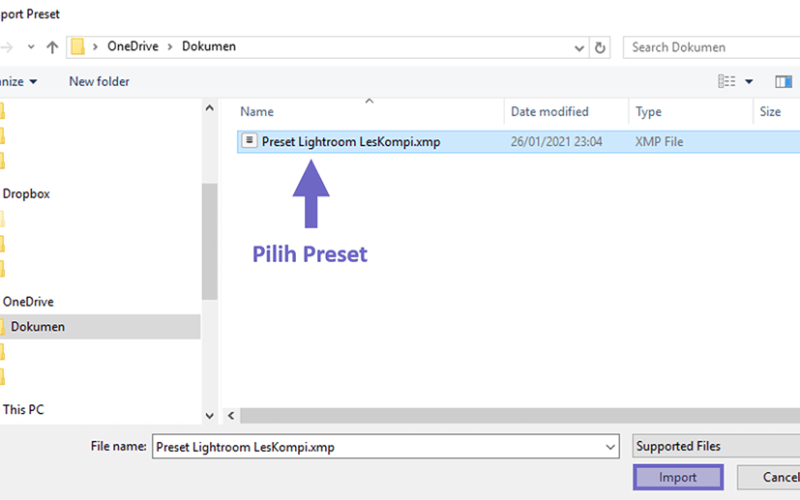The image size is (800, 500).
Task: Sort by Type column header
Action: coord(648,112)
